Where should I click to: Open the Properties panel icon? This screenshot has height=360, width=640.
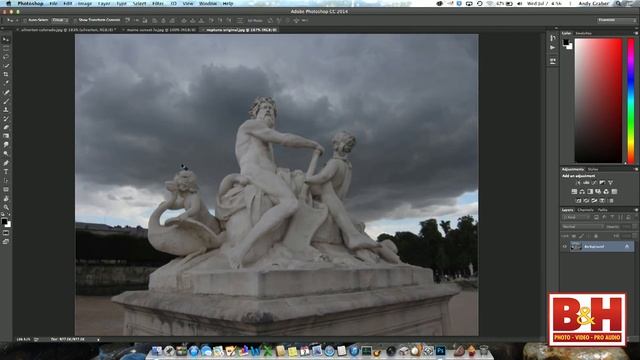pos(553,61)
